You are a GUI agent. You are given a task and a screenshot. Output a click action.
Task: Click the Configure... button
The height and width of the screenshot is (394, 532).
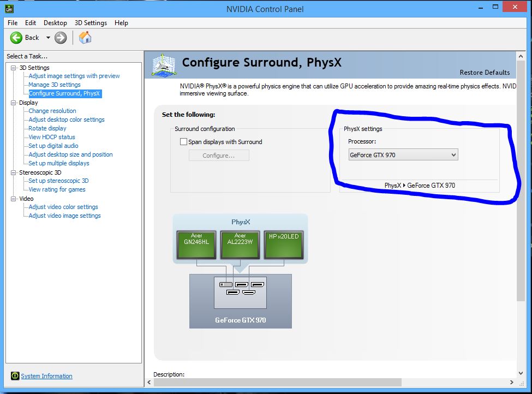coord(219,156)
